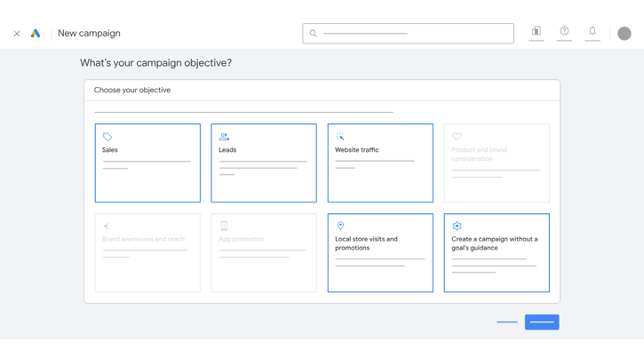
Task: Click the Leads people icon
Action: pos(224,137)
